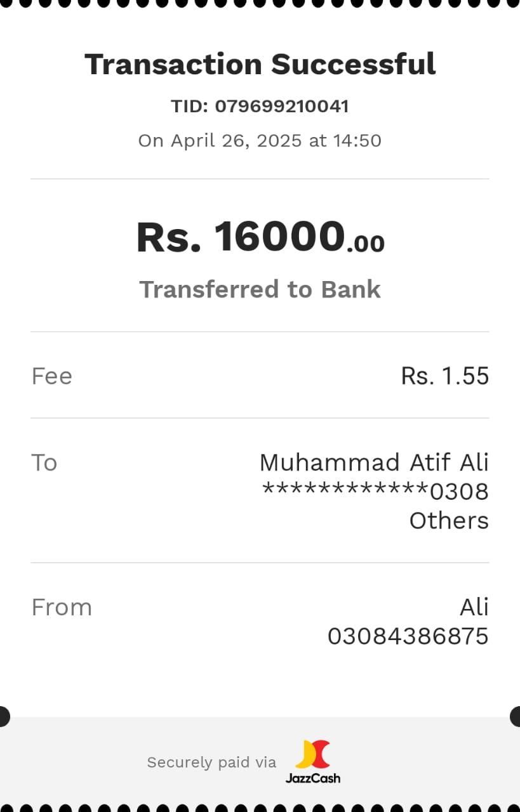Tap the large 16000 amount figure

click(x=279, y=237)
